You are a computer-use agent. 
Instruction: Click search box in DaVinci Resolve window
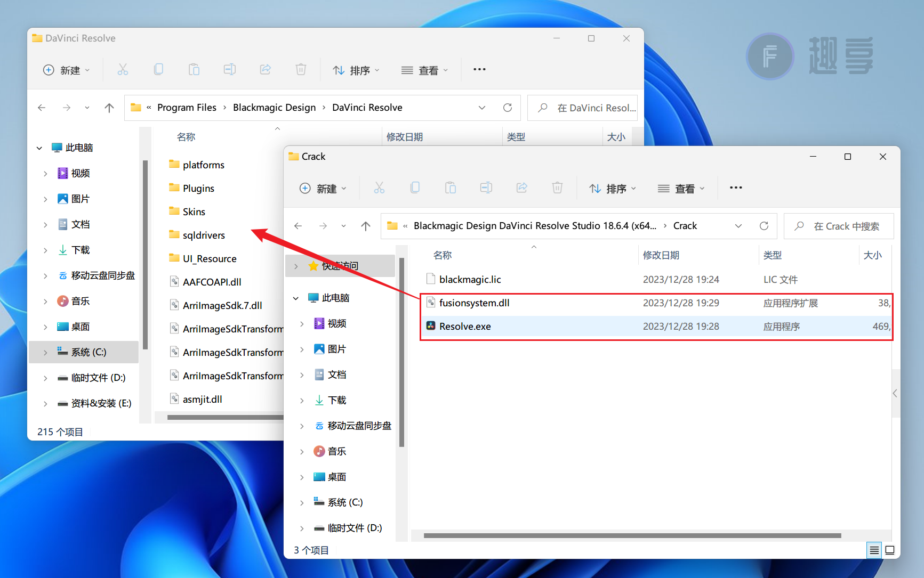coord(582,108)
